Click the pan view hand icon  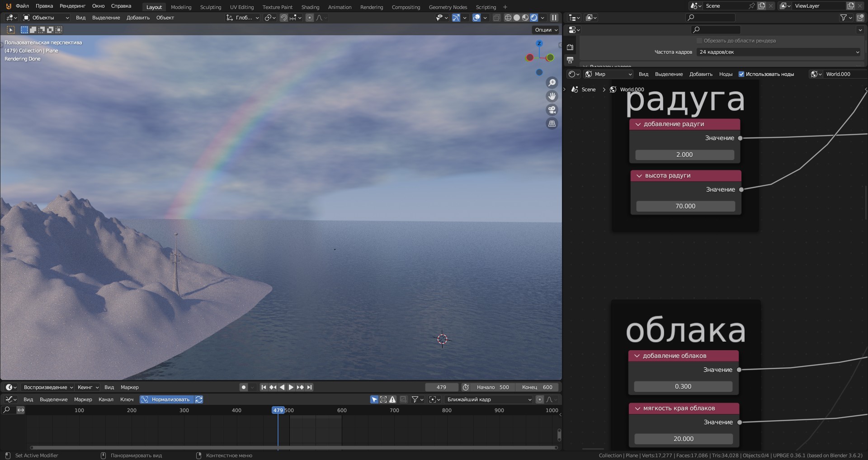click(552, 96)
